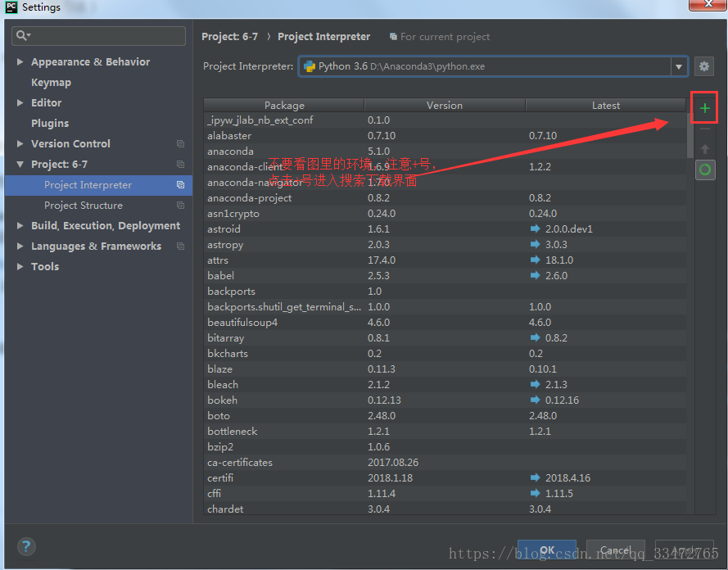Viewport: 728px width, 570px height.
Task: Click the uninstall package minus icon
Action: click(704, 129)
